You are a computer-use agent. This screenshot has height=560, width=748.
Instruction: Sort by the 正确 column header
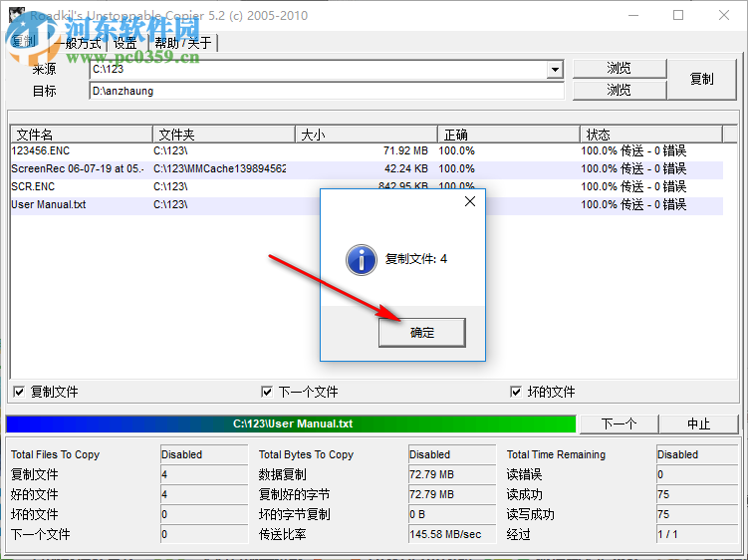(x=509, y=135)
